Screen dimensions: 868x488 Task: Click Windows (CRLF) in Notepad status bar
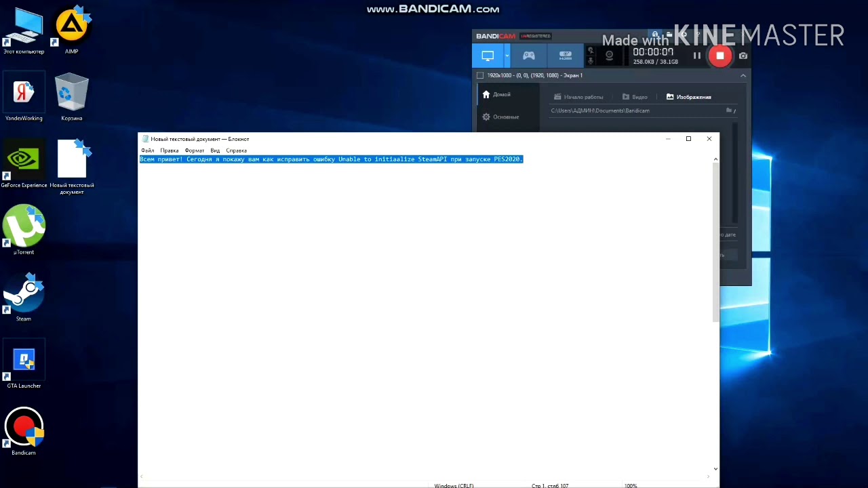coord(454,485)
